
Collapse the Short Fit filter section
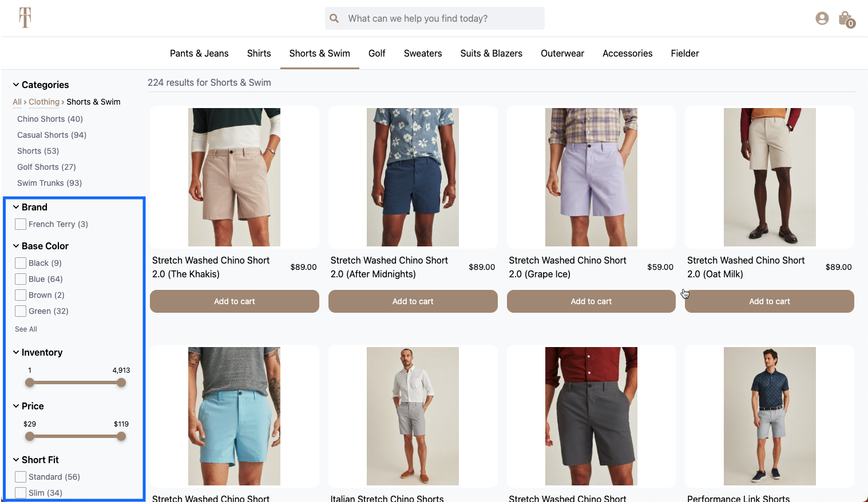[x=36, y=460]
